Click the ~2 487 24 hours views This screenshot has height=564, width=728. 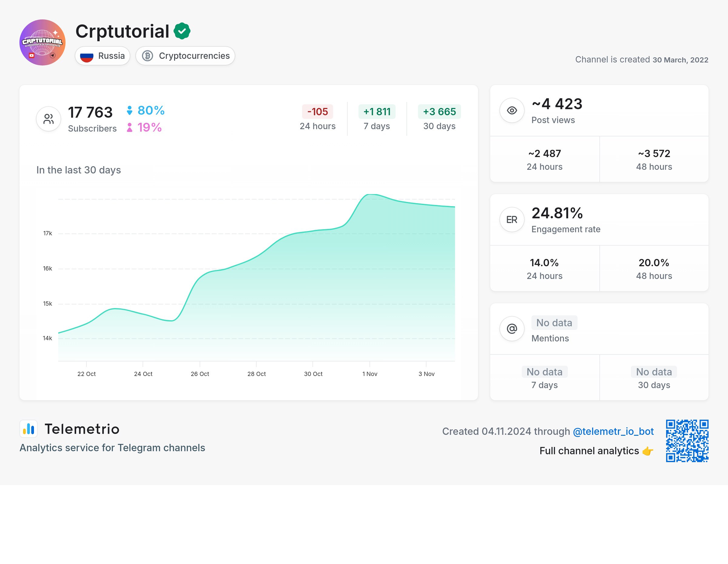[545, 153]
